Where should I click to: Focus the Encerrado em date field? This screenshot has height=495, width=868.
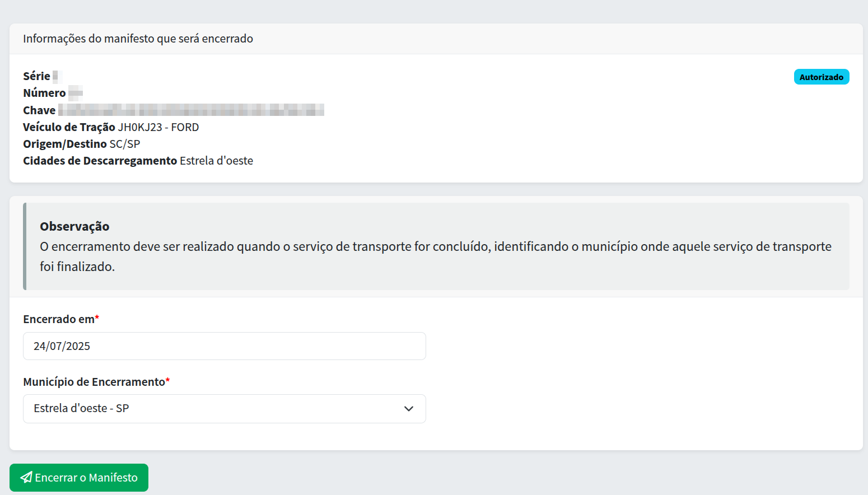tap(224, 346)
